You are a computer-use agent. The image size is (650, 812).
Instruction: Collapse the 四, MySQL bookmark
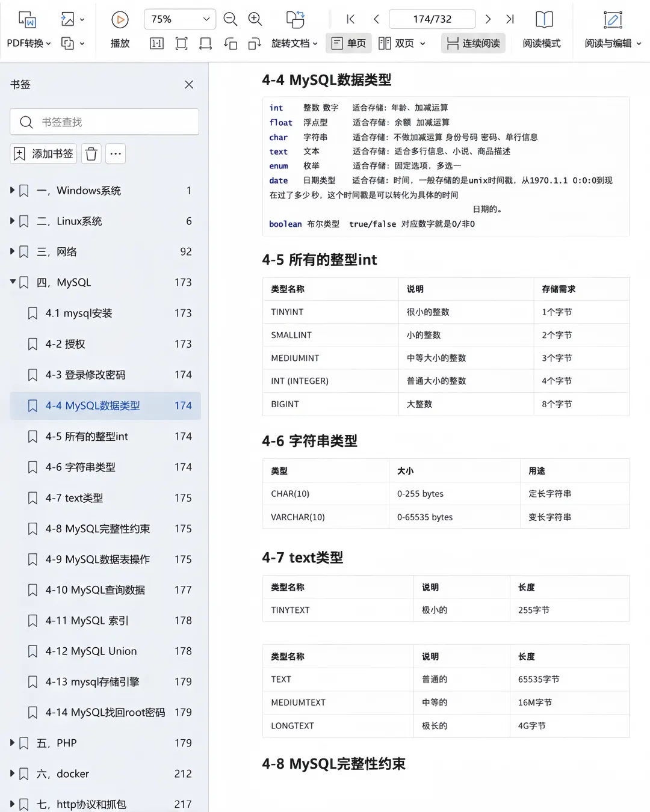(x=12, y=282)
